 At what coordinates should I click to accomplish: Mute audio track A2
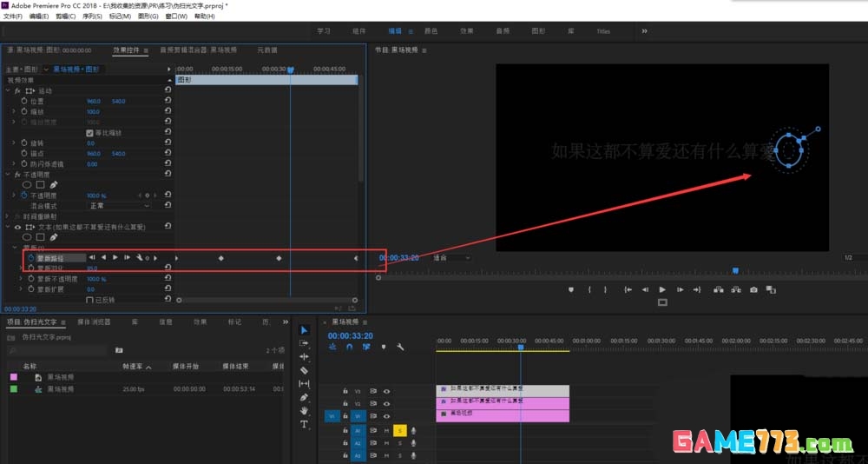tap(386, 443)
